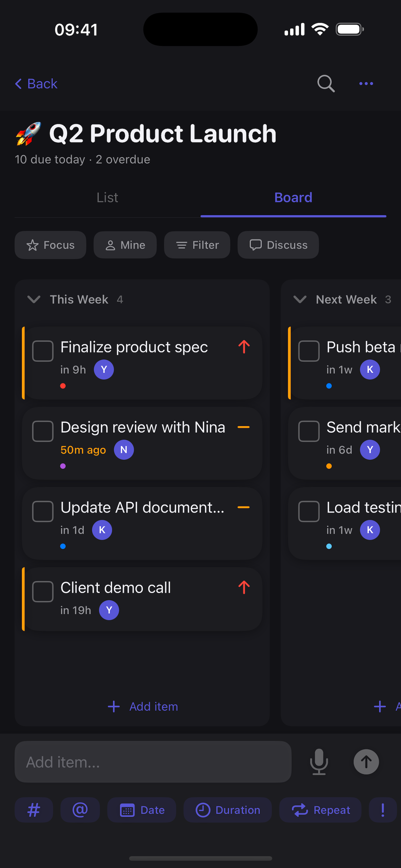Open assignee K avatar on Update API documentation
The image size is (401, 868).
tap(102, 530)
